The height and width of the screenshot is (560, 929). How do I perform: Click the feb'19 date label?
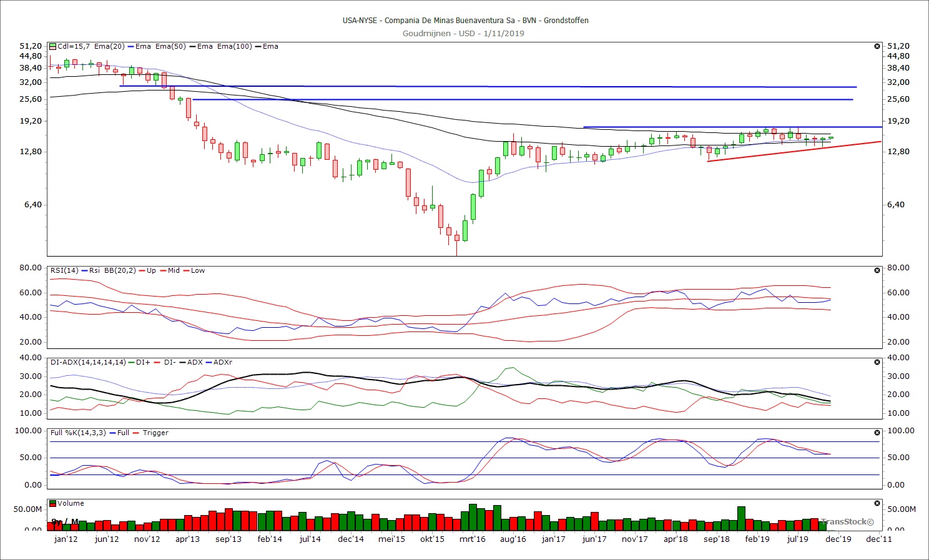tap(757, 539)
